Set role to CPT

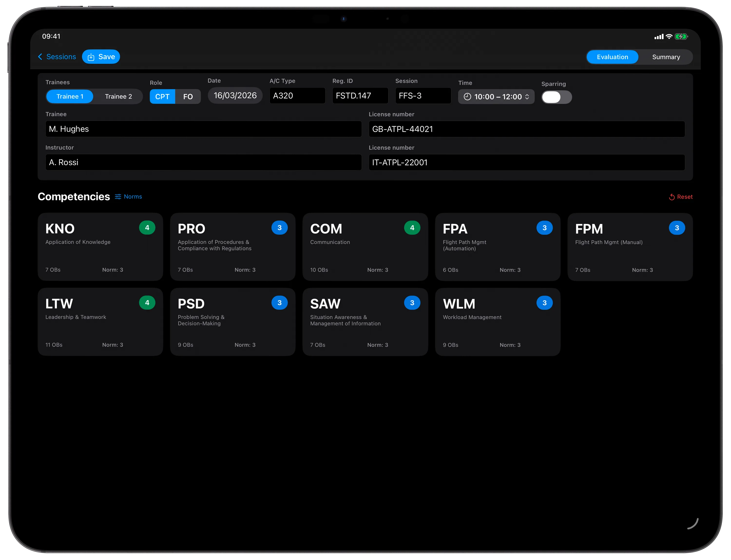click(162, 97)
